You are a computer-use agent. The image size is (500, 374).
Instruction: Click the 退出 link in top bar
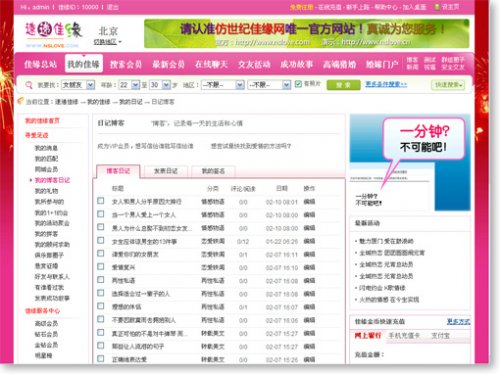[113, 7]
